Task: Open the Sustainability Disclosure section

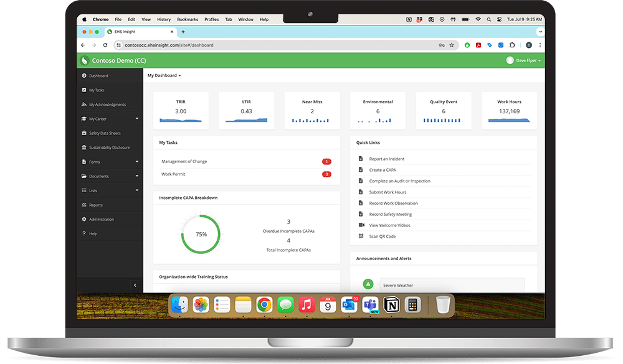Action: pyautogui.click(x=110, y=147)
